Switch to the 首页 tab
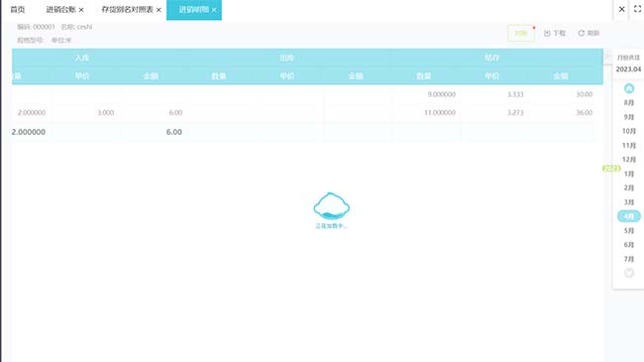 pyautogui.click(x=17, y=10)
